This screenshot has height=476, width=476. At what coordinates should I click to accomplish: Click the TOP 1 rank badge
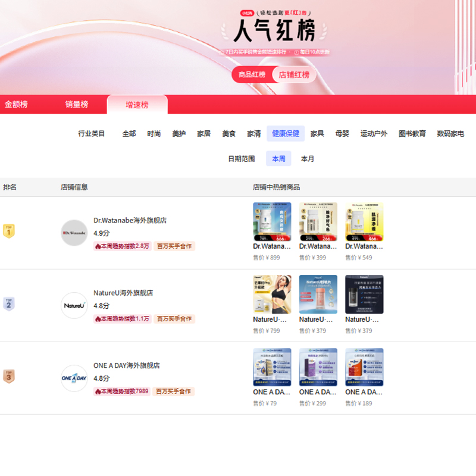coord(8,231)
